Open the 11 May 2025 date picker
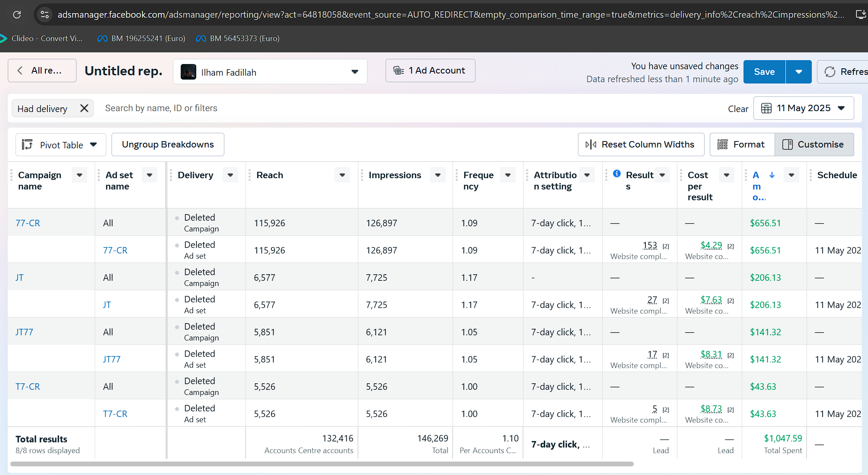868x475 pixels. [x=803, y=108]
